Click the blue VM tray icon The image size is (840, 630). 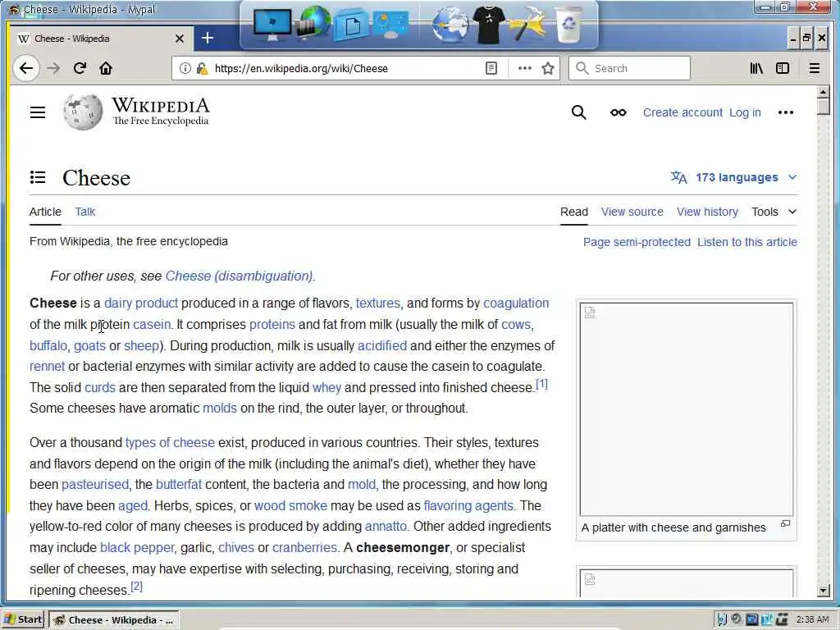(x=751, y=620)
